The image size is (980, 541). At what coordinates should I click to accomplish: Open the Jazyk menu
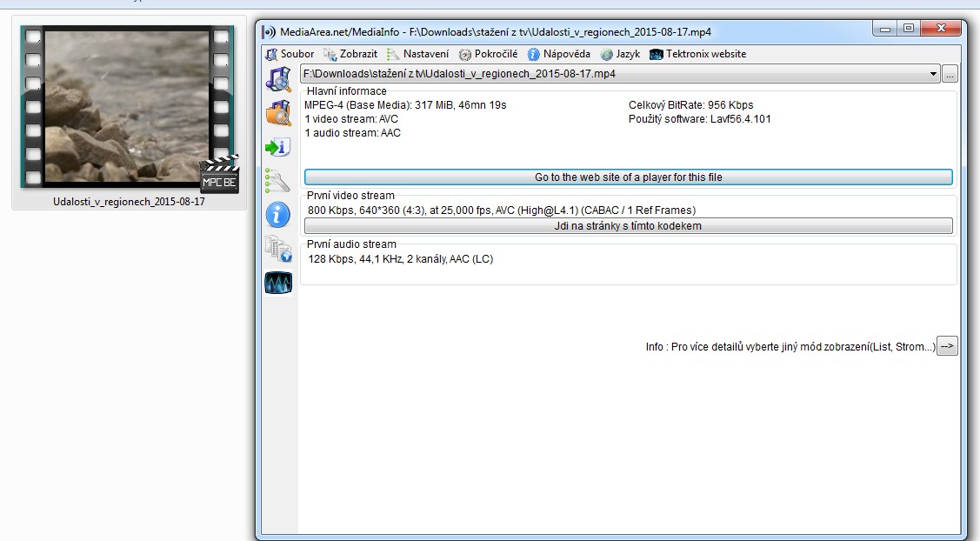coord(620,54)
